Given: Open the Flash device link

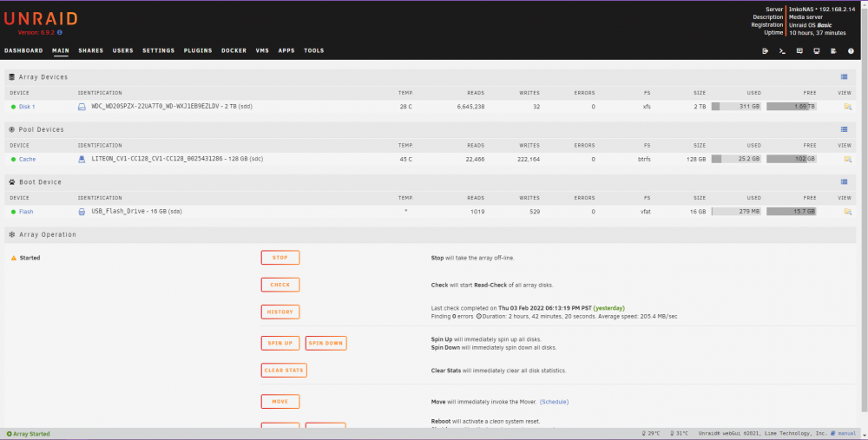Looking at the screenshot, I should point(26,212).
